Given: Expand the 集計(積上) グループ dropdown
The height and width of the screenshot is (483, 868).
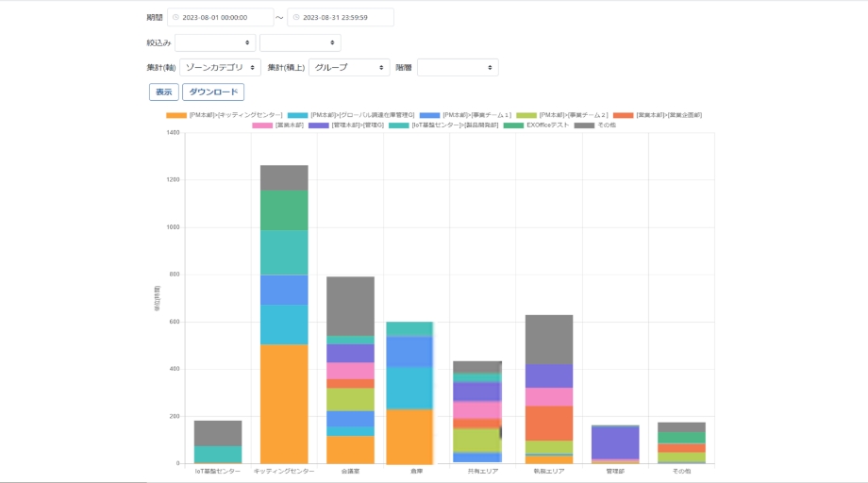Looking at the screenshot, I should 349,68.
